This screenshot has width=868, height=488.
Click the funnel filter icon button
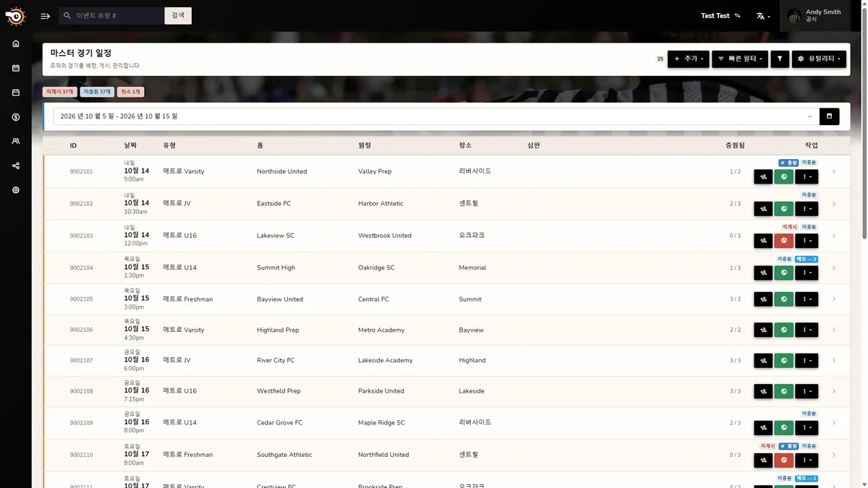tap(780, 59)
